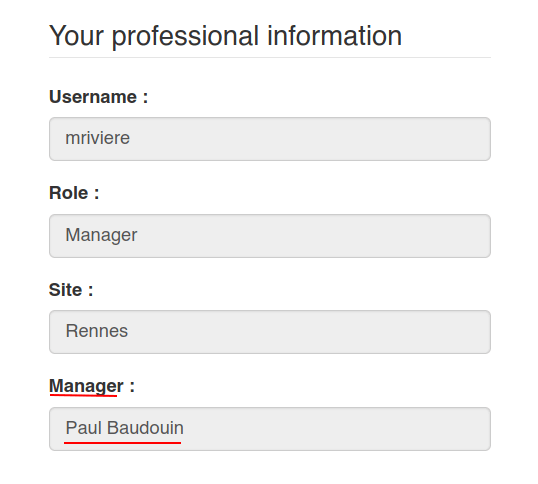Click the word "information" in the heading
Image resolution: width=538 pixels, height=484 pixels.
(335, 36)
